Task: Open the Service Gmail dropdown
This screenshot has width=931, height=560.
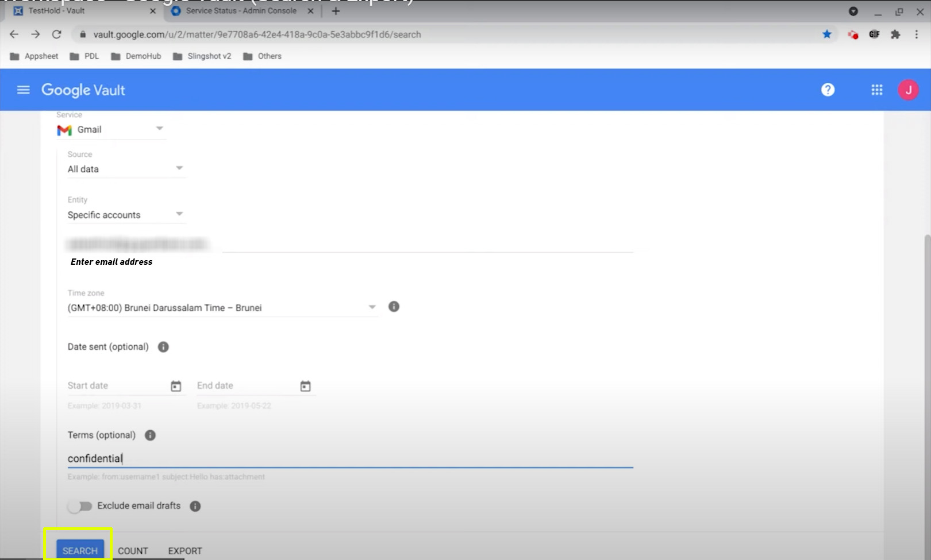Action: coord(111,130)
